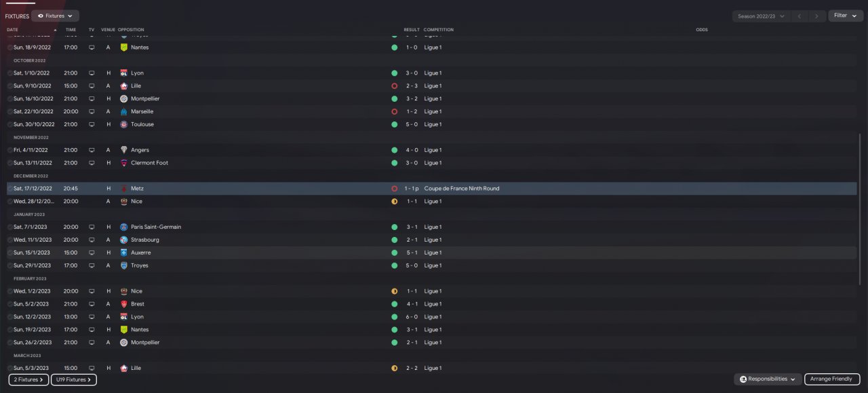Click the Lyon club badge on 1/10/2022
The width and height of the screenshot is (868, 393).
pos(124,73)
